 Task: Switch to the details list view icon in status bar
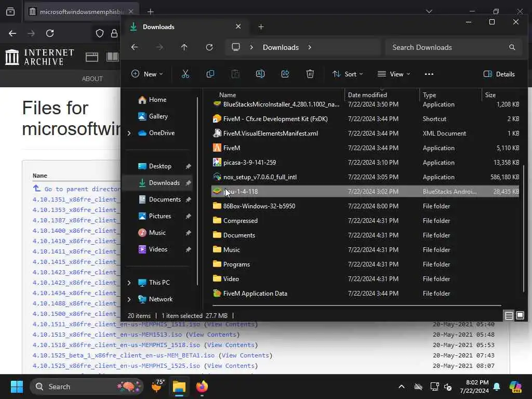pos(509,316)
